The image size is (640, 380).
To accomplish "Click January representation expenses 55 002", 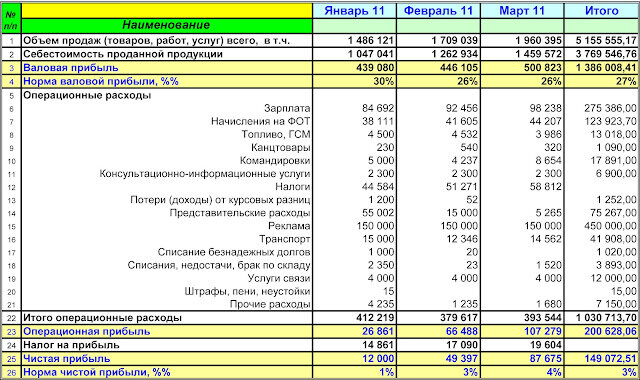I will click(x=378, y=213).
